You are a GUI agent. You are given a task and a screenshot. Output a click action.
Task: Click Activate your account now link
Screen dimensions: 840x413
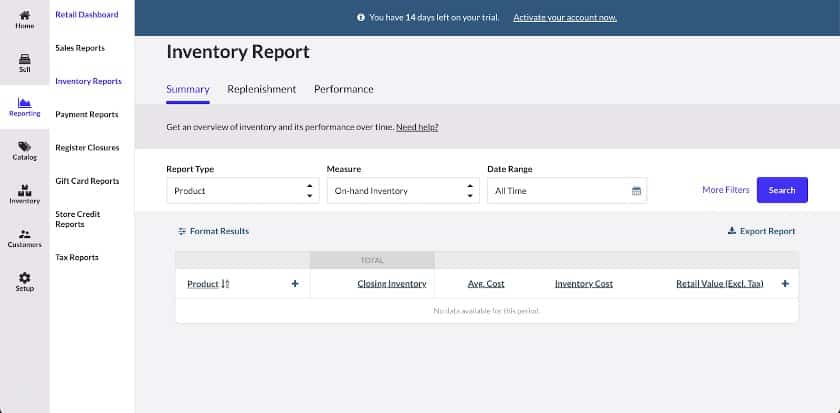[565, 18]
